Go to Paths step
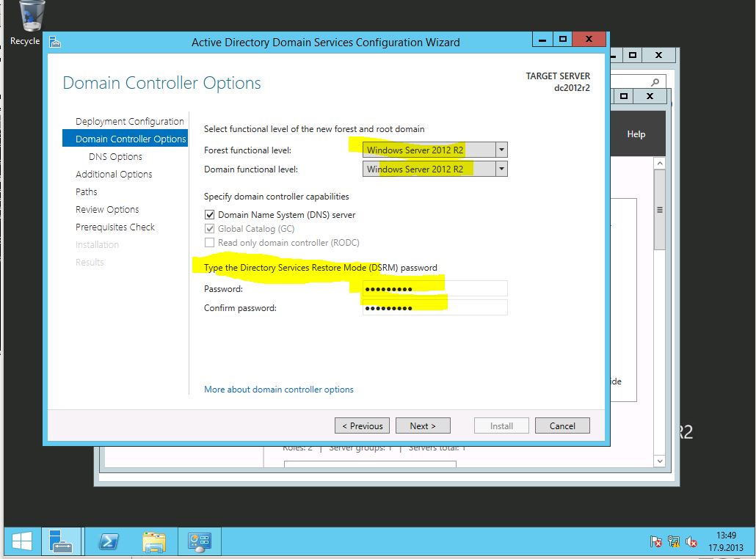The width and height of the screenshot is (756, 559). point(87,191)
